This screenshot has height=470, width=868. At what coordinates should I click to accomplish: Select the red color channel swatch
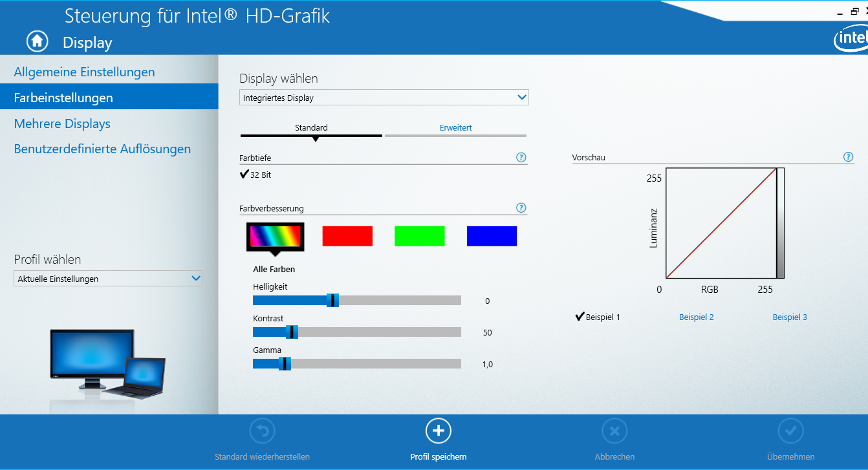pyautogui.click(x=347, y=236)
